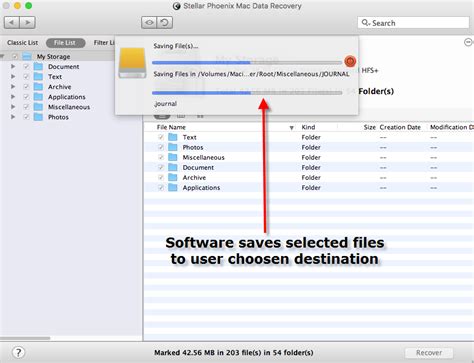Click the File Name sort arrow

coord(292,128)
